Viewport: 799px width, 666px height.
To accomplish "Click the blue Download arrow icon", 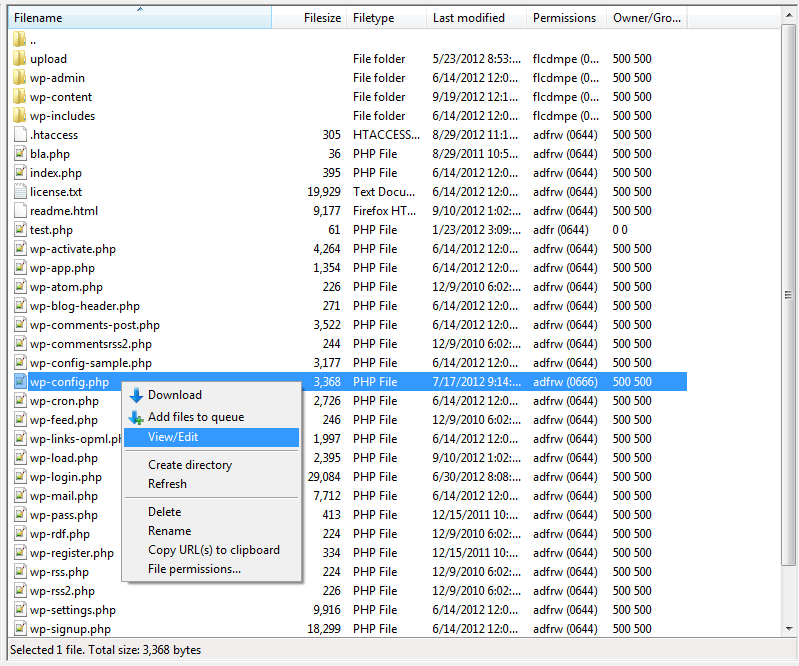I will pyautogui.click(x=136, y=395).
